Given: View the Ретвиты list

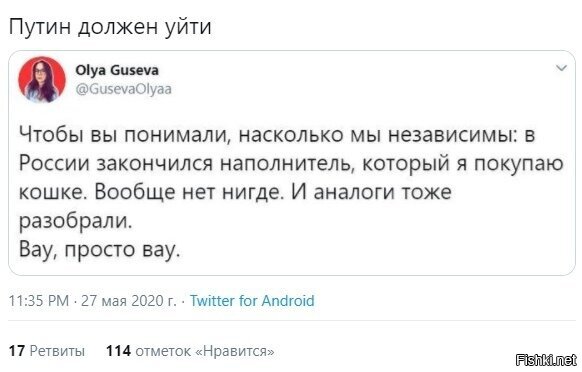Looking at the screenshot, I should pos(58,350).
